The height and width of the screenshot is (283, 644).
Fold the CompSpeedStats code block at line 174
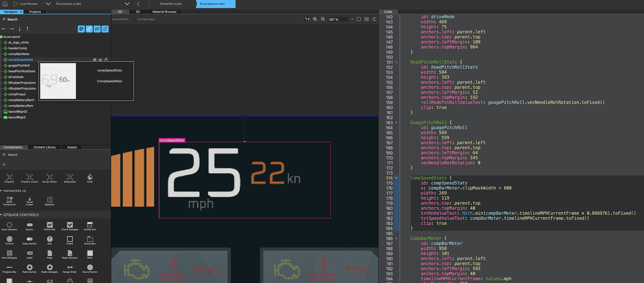click(x=396, y=178)
